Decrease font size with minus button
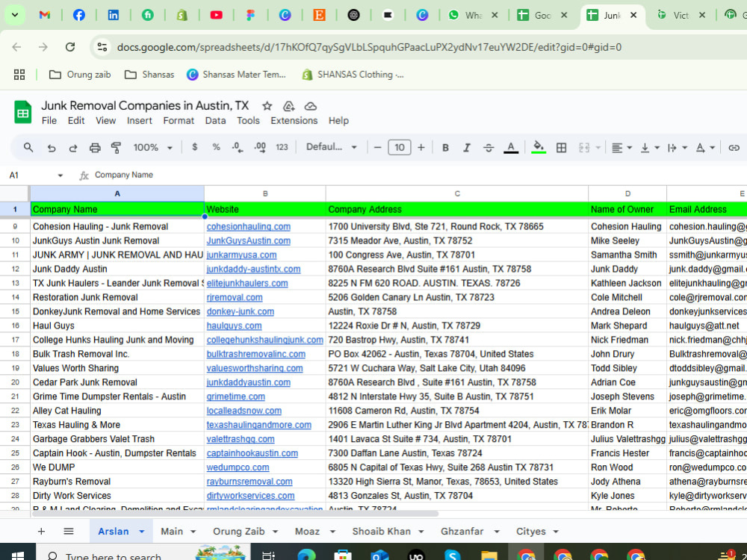This screenshot has width=747, height=560. 378,148
